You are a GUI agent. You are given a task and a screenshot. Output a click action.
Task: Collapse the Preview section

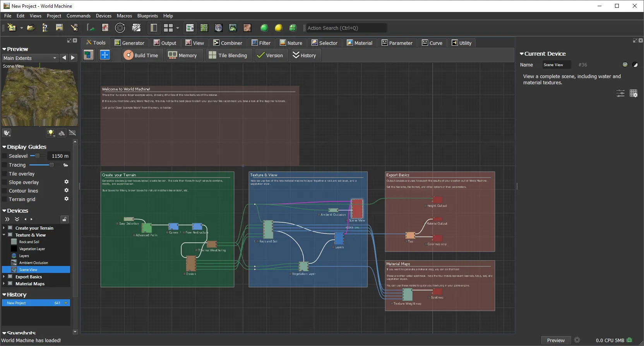4,49
